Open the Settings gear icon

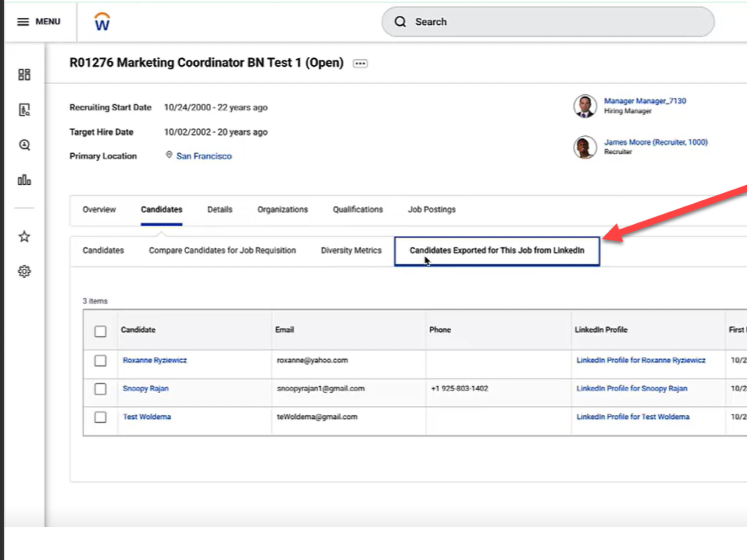coord(24,271)
